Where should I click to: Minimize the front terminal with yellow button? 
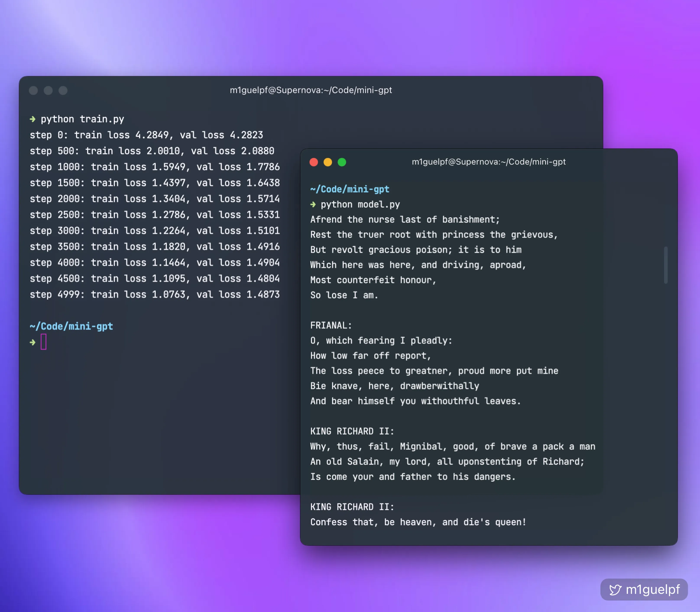click(x=327, y=162)
